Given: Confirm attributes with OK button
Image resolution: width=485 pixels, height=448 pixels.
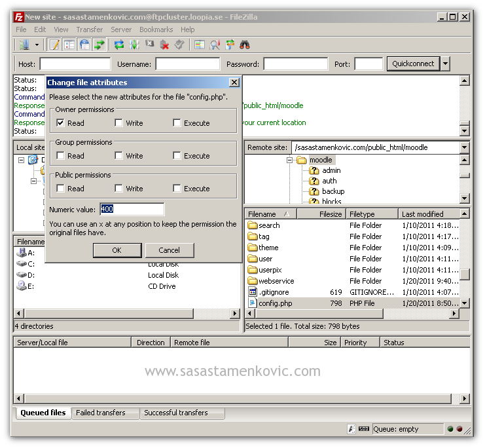Looking at the screenshot, I should (117, 250).
